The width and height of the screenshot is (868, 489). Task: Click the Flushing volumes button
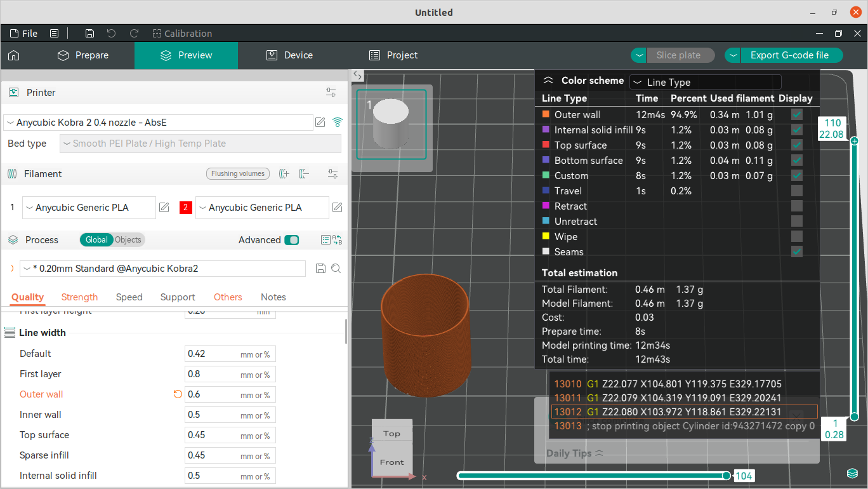(238, 173)
